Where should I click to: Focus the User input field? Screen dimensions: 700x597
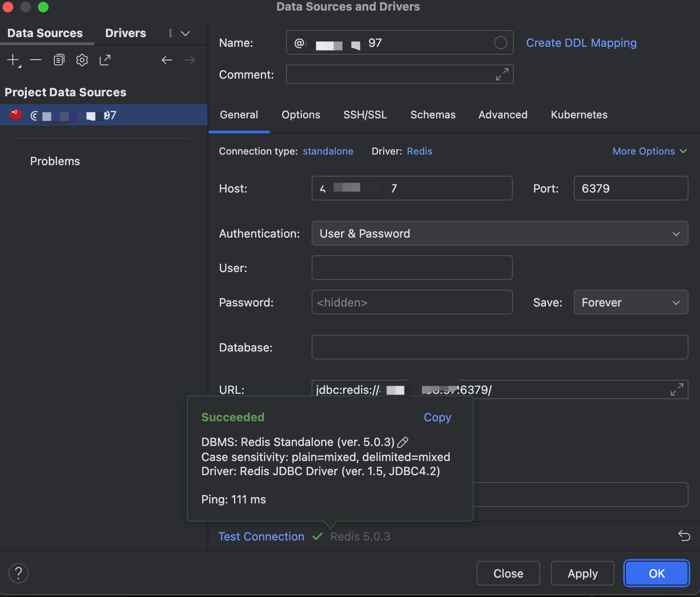coord(412,268)
